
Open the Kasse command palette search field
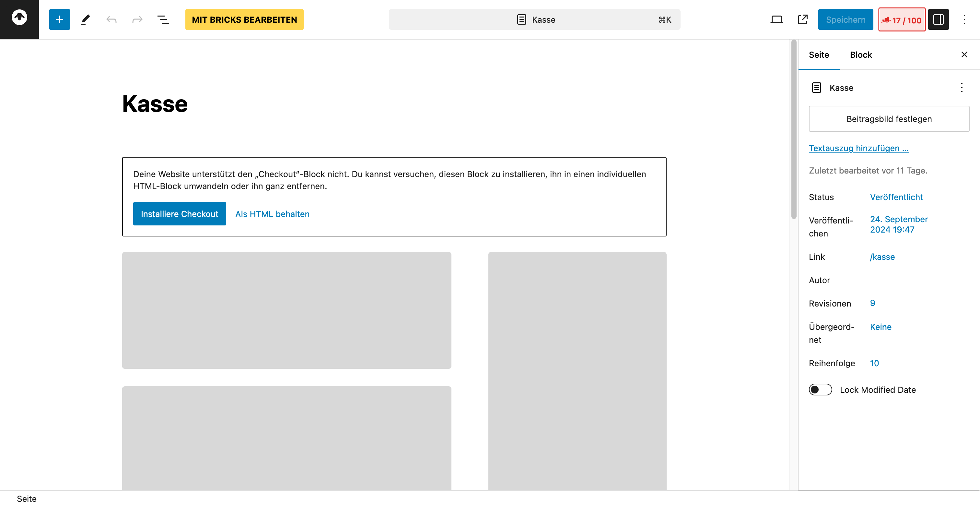click(534, 20)
